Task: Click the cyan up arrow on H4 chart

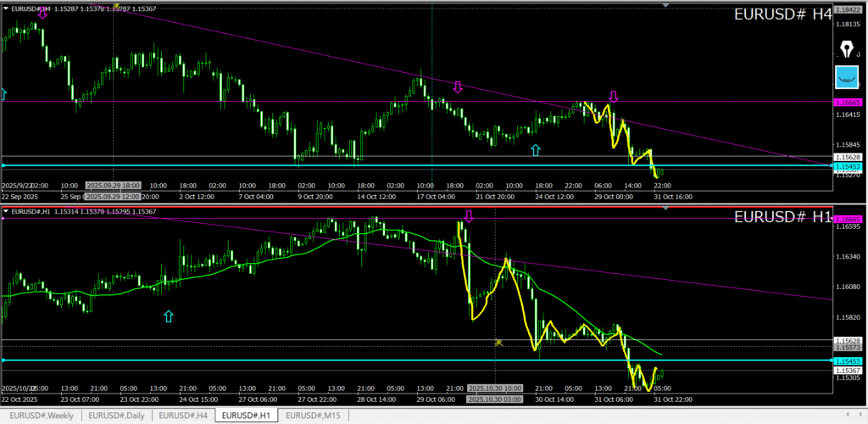Action: [x=535, y=150]
